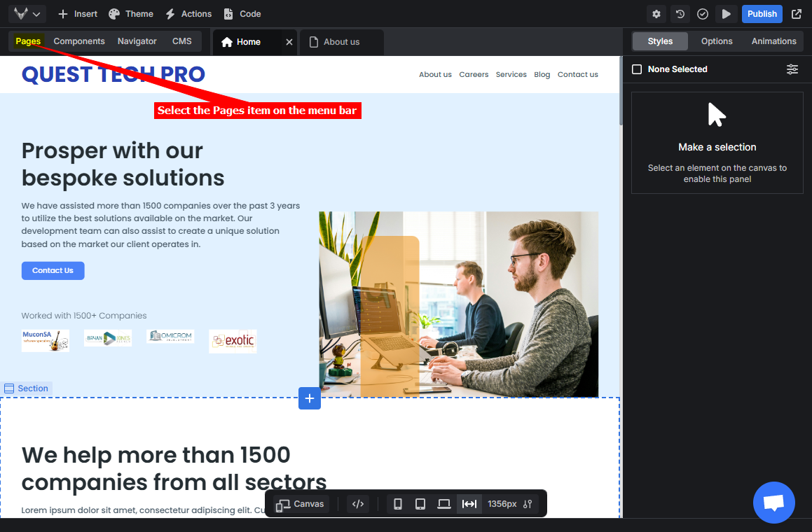Open the Theme palette menu

tap(131, 14)
